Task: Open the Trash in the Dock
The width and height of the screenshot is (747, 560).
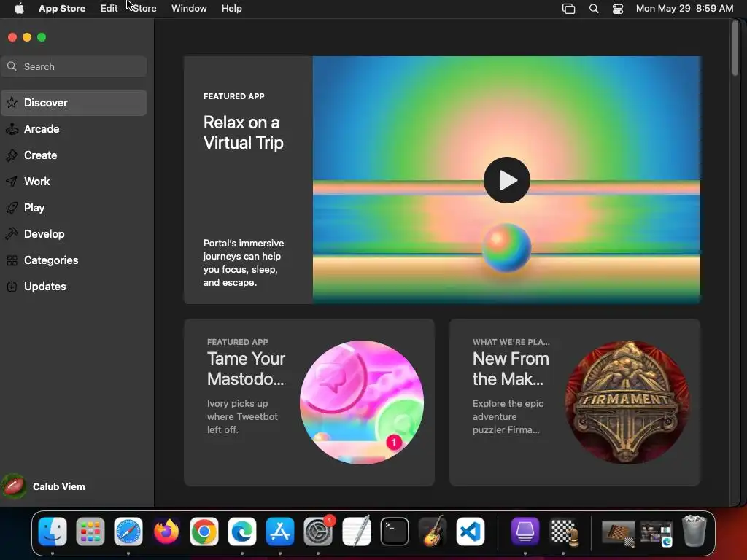Action: click(x=694, y=531)
